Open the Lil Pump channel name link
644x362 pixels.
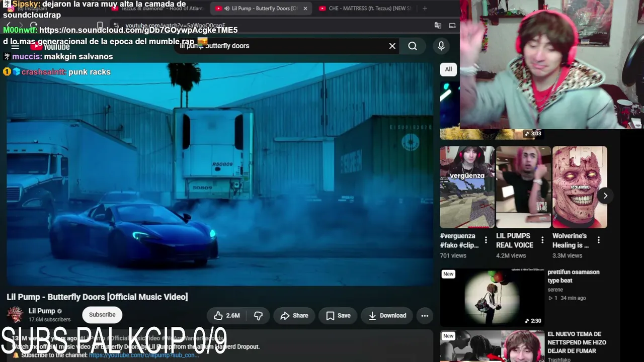click(x=42, y=311)
